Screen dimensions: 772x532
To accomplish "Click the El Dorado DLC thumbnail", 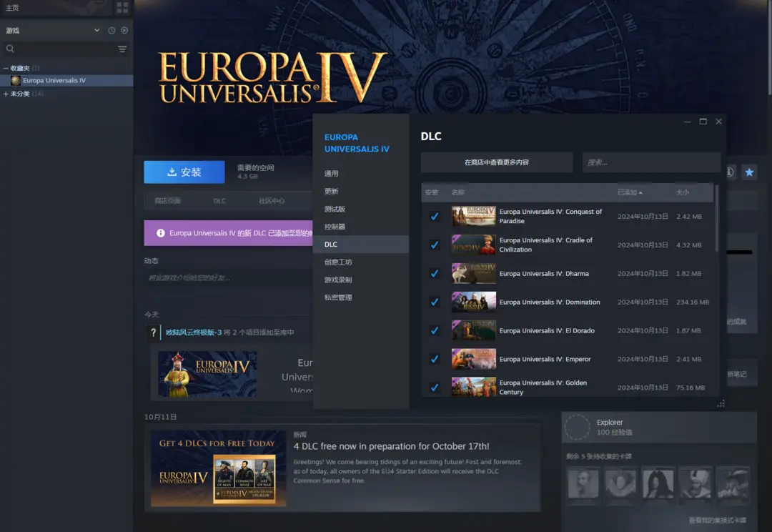I will click(x=474, y=330).
